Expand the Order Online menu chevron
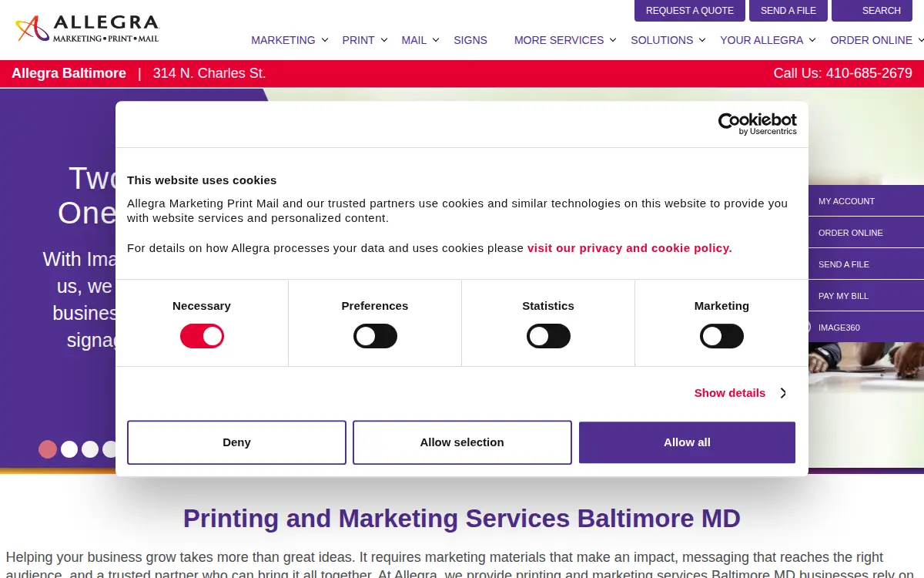Viewport: 924px width, 578px height. [920, 40]
